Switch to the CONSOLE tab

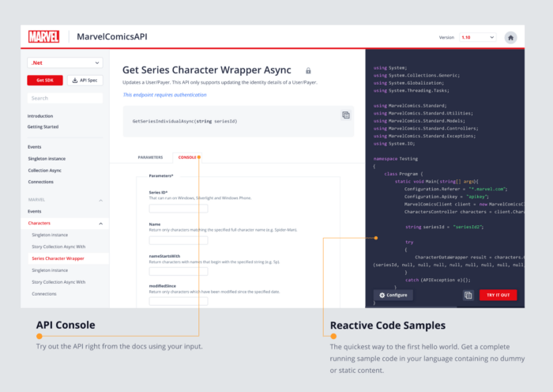[187, 157]
